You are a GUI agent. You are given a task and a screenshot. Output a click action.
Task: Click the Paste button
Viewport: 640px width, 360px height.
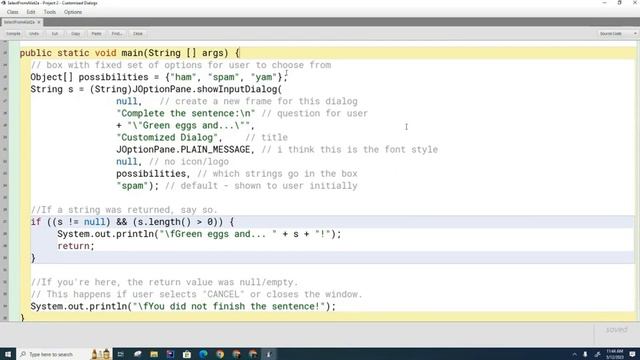point(96,33)
